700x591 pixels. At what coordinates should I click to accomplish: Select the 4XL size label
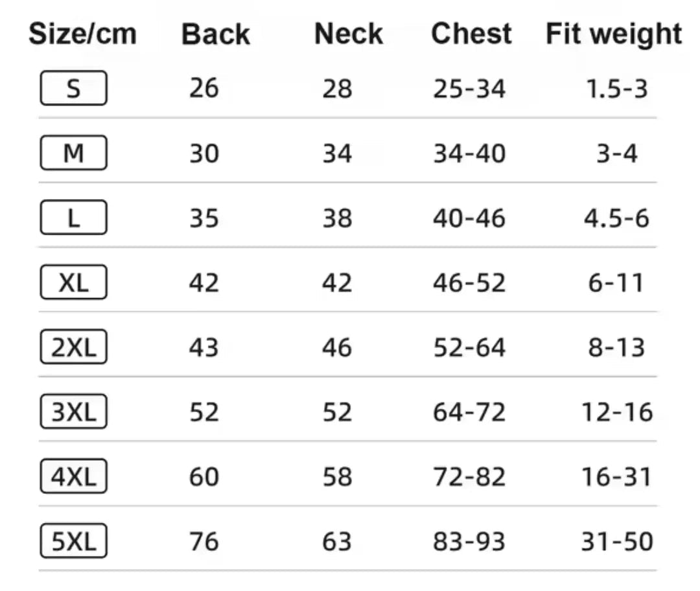click(x=74, y=476)
